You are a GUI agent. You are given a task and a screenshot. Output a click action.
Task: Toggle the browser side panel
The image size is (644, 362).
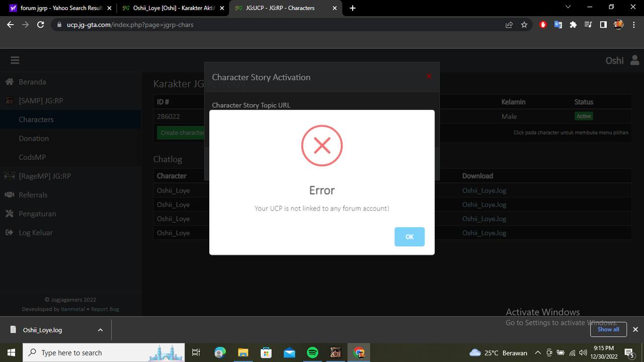point(603,25)
